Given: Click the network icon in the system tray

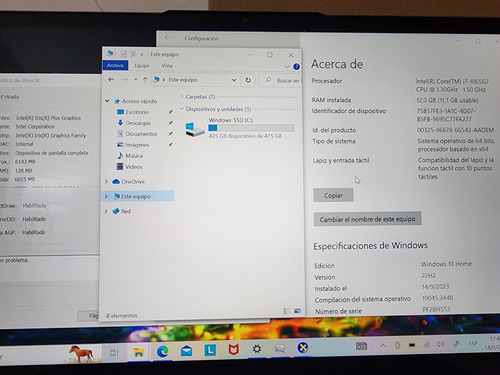Looking at the screenshot, I should [x=426, y=345].
